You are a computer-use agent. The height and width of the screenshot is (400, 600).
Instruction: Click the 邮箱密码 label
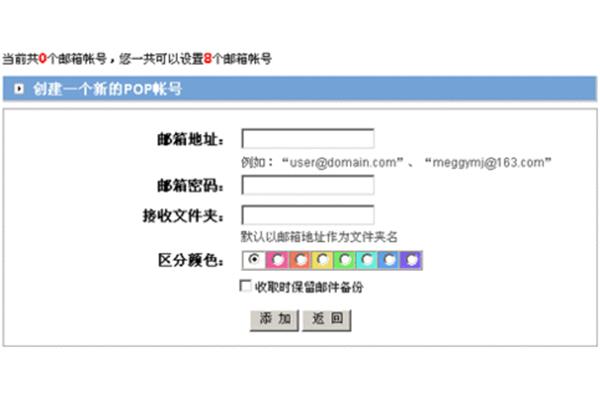[191, 186]
